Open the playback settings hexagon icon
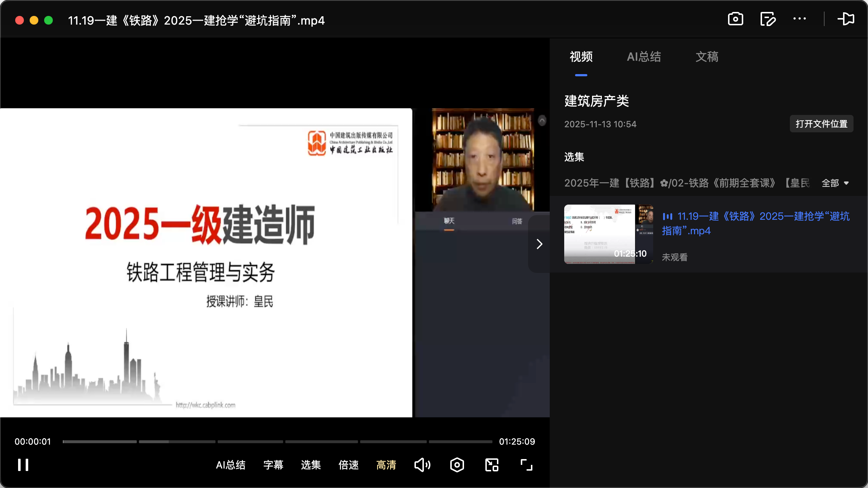Image resolution: width=868 pixels, height=488 pixels. point(457,465)
